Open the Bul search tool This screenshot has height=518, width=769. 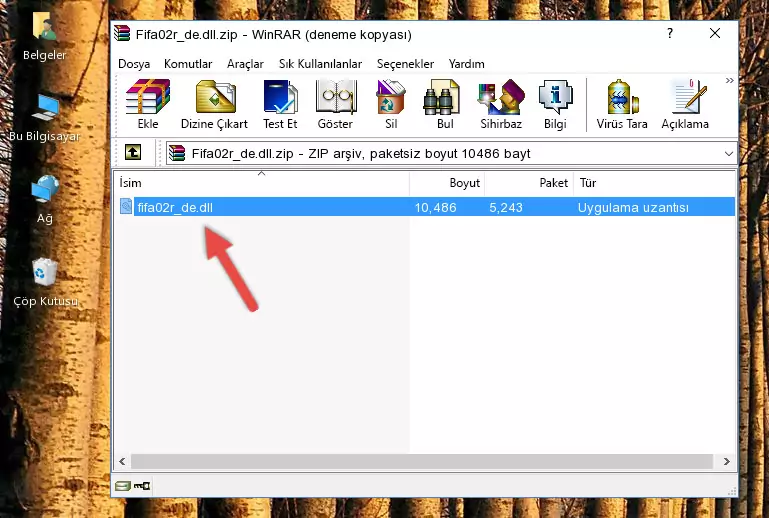click(x=444, y=104)
